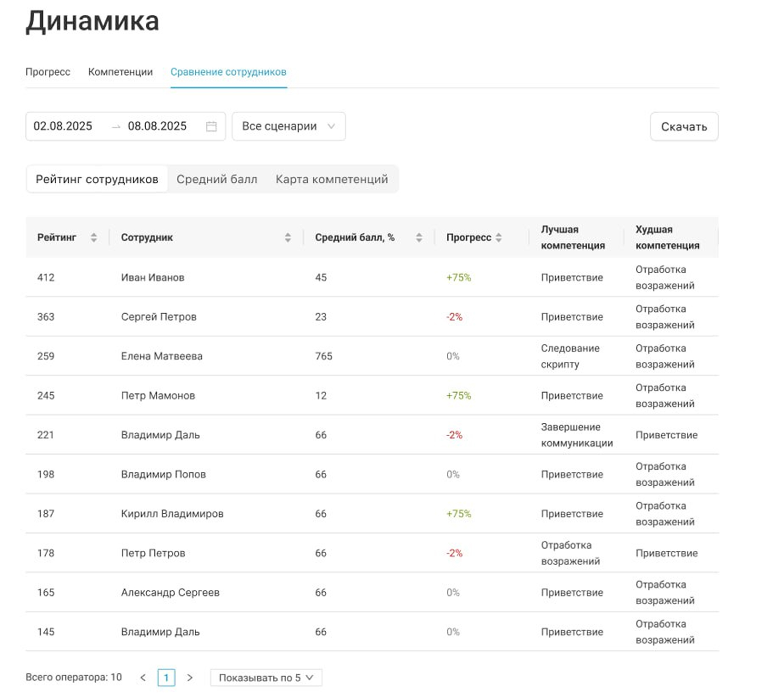Click the Динамика page heading
Screen dimensions: 784x697
coord(92,21)
